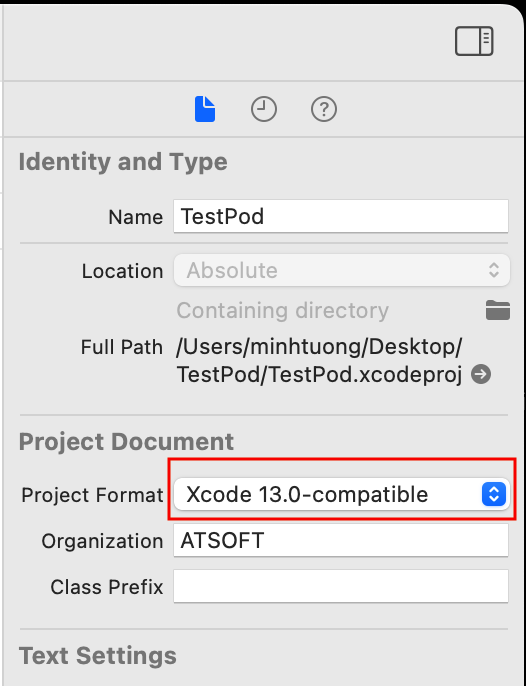The width and height of the screenshot is (526, 686).
Task: Click the Identity and Type section header
Action: [123, 162]
